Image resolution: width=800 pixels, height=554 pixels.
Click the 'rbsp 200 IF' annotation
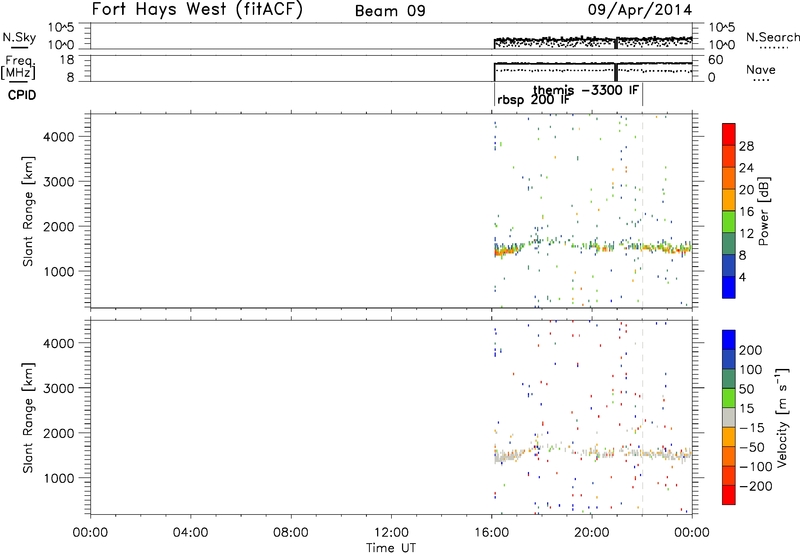[x=533, y=100]
